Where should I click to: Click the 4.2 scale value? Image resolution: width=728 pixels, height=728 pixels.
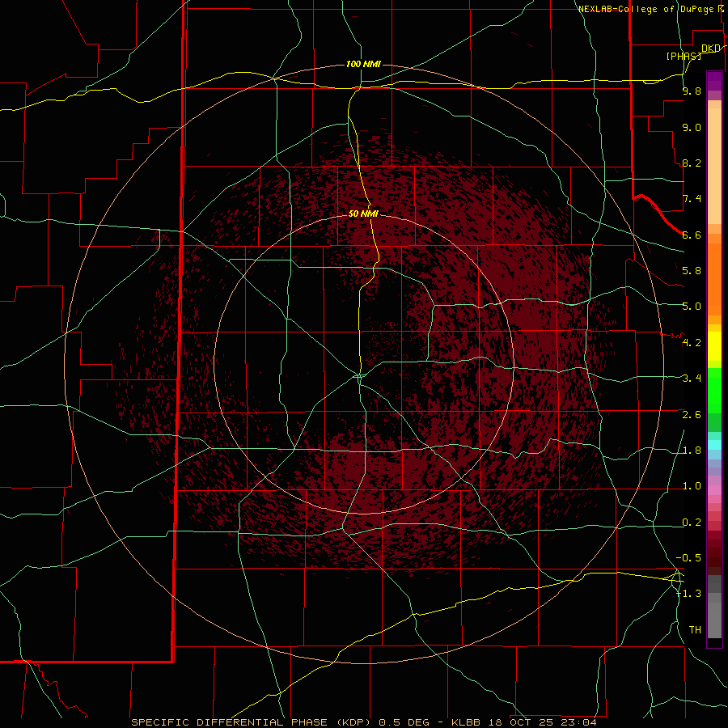point(692,343)
